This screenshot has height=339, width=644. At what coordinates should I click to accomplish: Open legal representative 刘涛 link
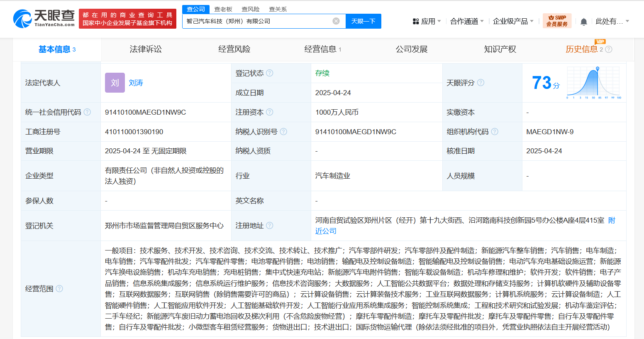[136, 83]
